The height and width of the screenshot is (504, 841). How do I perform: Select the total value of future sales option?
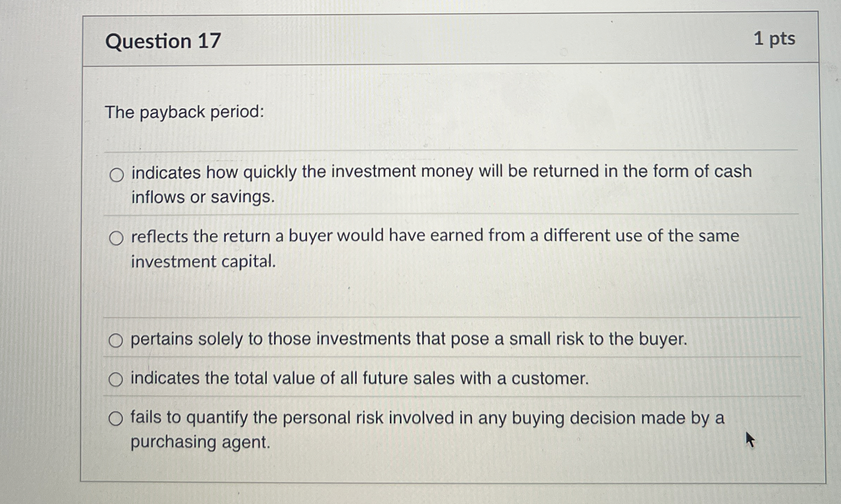(x=117, y=378)
